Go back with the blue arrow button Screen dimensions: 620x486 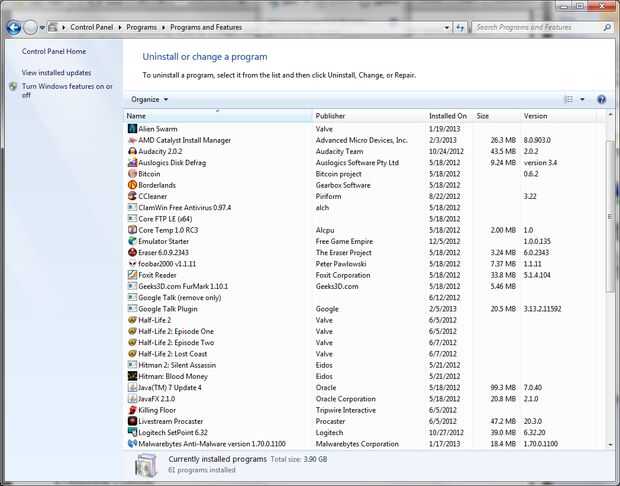13,28
